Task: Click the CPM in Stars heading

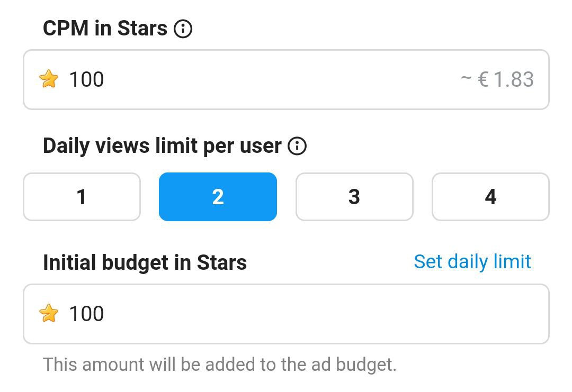Action: (105, 29)
